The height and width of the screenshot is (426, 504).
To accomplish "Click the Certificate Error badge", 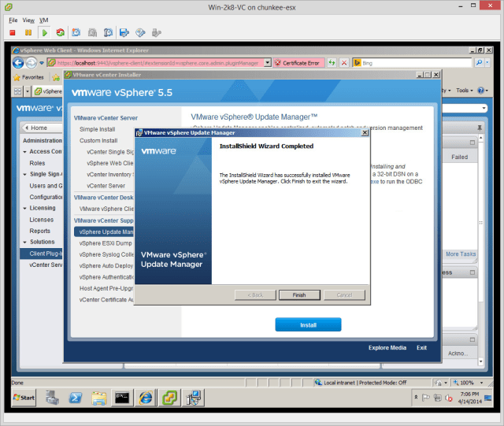I will coord(298,63).
